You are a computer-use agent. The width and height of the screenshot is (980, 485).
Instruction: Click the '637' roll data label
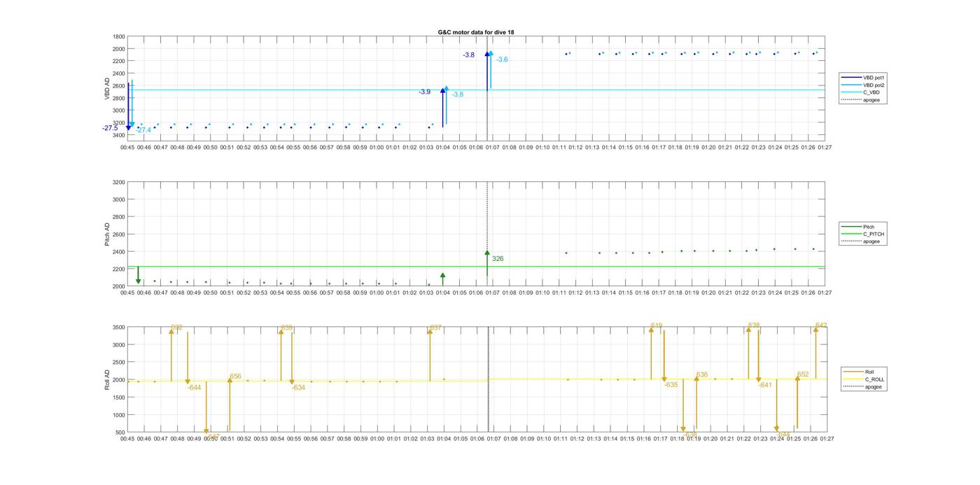435,328
